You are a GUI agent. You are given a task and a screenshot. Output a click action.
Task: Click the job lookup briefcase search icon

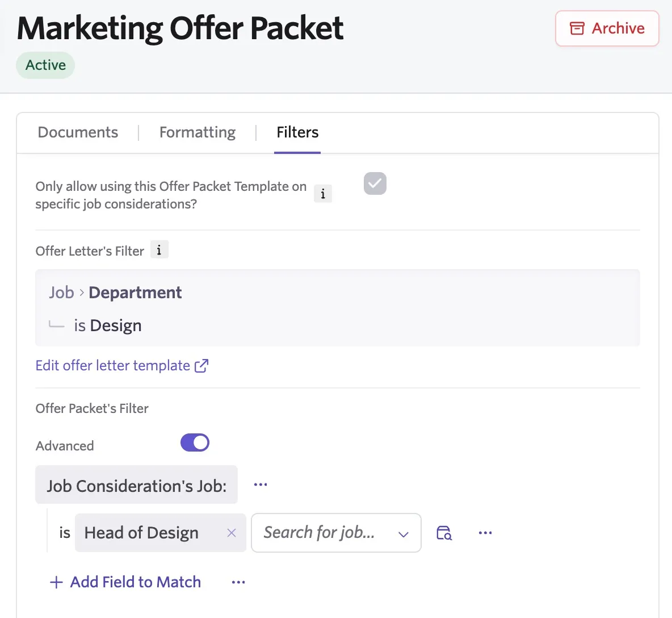[x=444, y=533]
